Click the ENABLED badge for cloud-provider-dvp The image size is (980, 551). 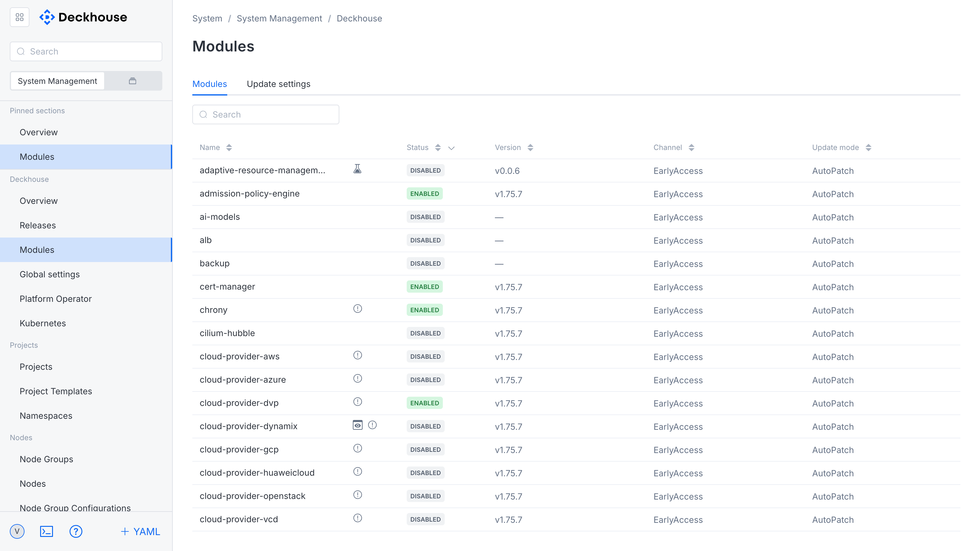[x=424, y=403]
